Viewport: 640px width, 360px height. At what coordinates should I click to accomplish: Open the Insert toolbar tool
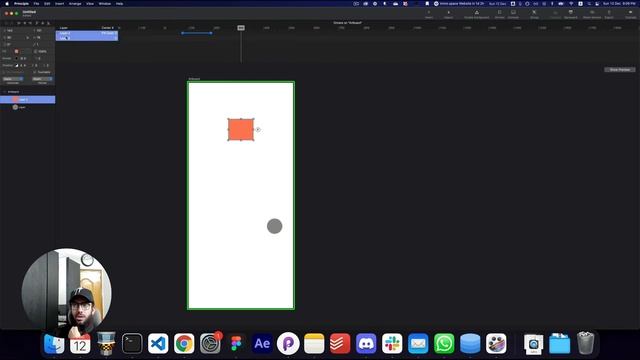(x=429, y=14)
